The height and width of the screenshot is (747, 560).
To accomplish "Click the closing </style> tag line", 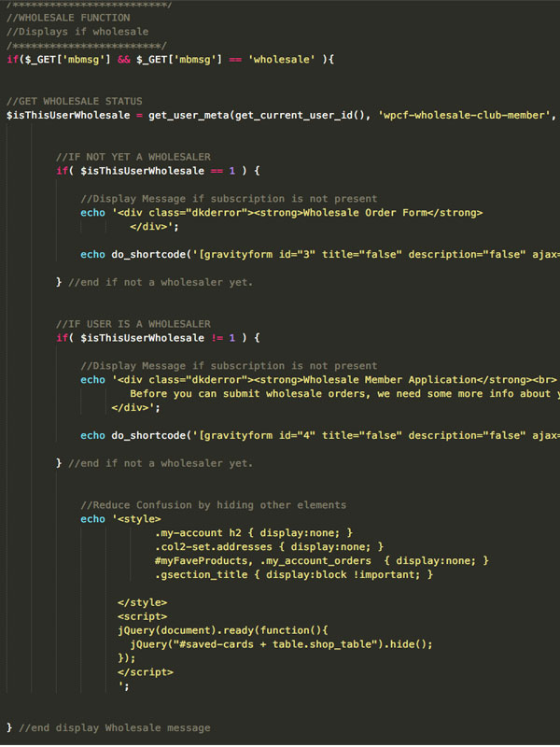I will [142, 602].
